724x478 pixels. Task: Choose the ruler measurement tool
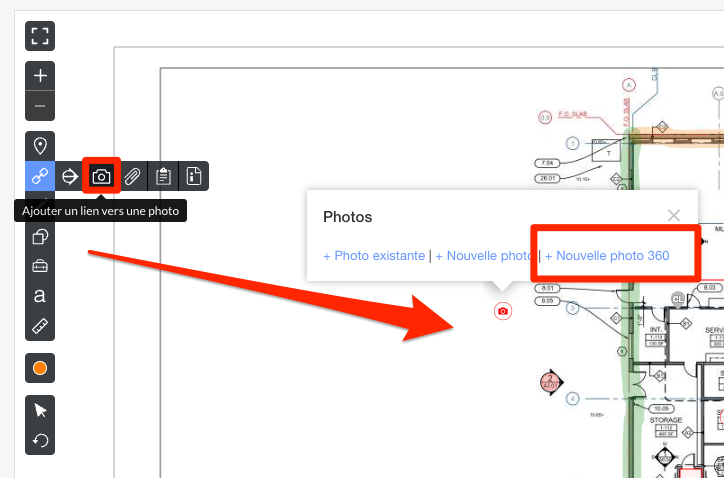click(40, 327)
